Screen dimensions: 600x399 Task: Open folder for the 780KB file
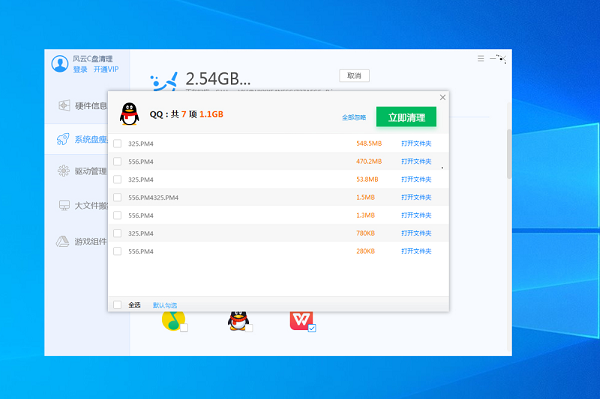(416, 233)
